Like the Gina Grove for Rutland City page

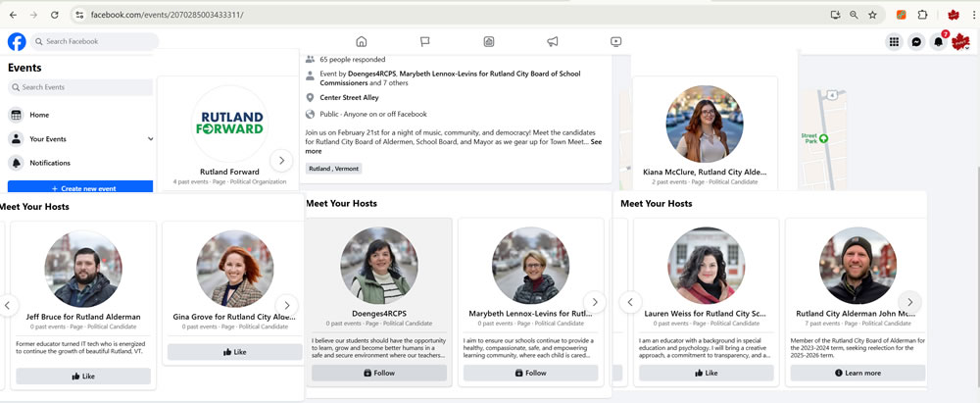(x=234, y=352)
